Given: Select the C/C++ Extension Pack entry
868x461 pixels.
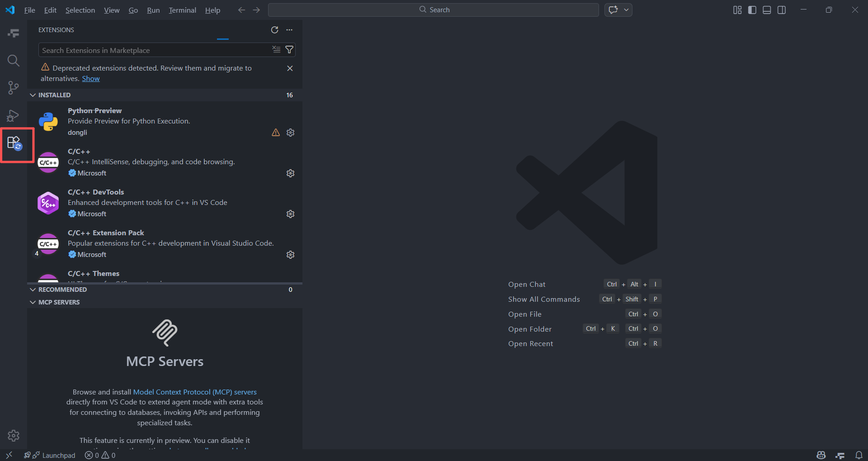Looking at the screenshot, I should point(165,243).
